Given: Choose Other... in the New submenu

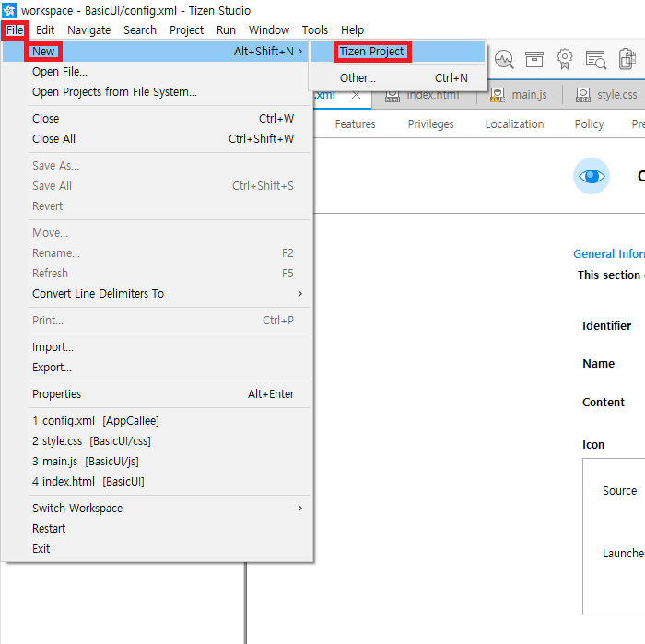Looking at the screenshot, I should [x=397, y=77].
